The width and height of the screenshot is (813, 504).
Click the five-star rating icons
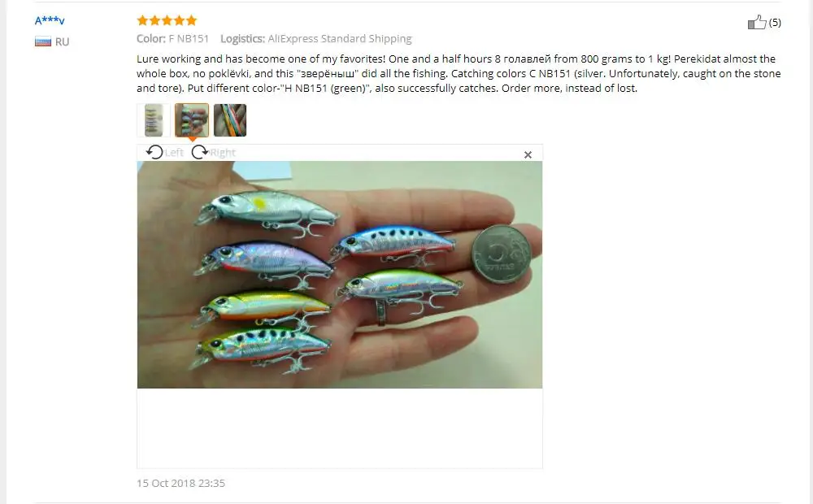point(167,20)
